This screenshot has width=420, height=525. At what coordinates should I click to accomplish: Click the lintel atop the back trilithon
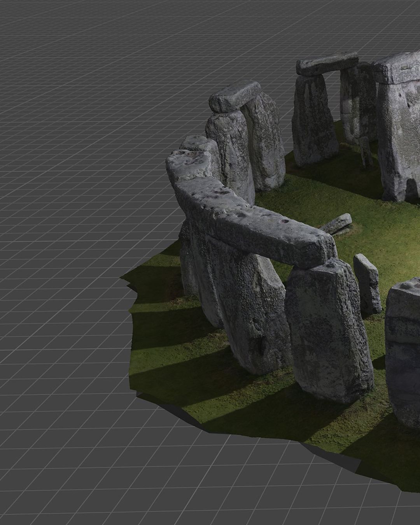tap(327, 64)
